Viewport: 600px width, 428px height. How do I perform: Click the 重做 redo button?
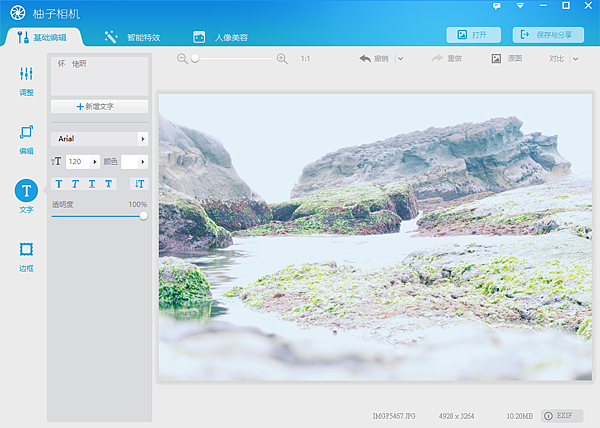(447, 59)
